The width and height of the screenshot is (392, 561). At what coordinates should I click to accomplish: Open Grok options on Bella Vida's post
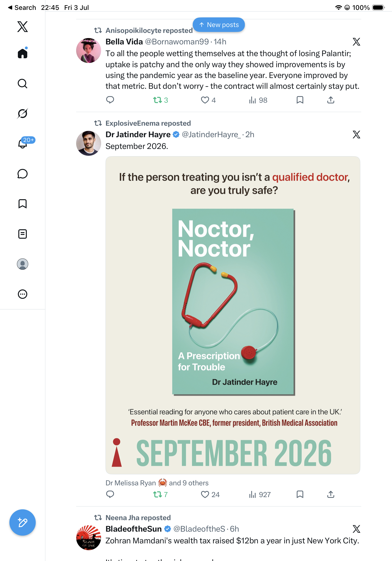356,42
